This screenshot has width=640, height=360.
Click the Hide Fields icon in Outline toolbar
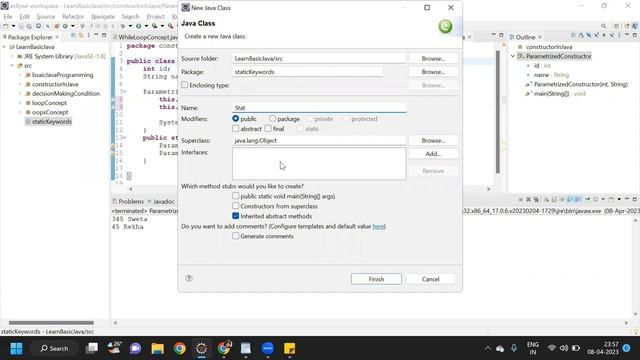pyautogui.click(x=589, y=36)
